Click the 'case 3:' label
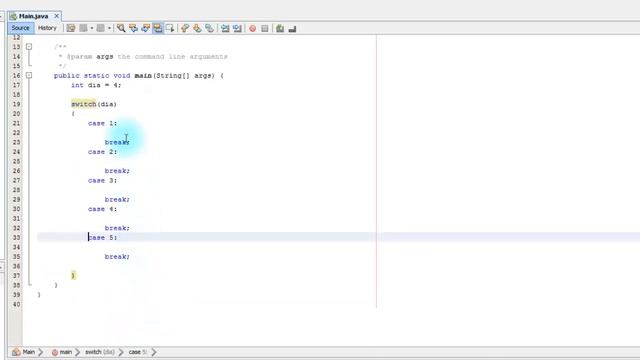Screen dimensions: 640x360 pyautogui.click(x=102, y=180)
